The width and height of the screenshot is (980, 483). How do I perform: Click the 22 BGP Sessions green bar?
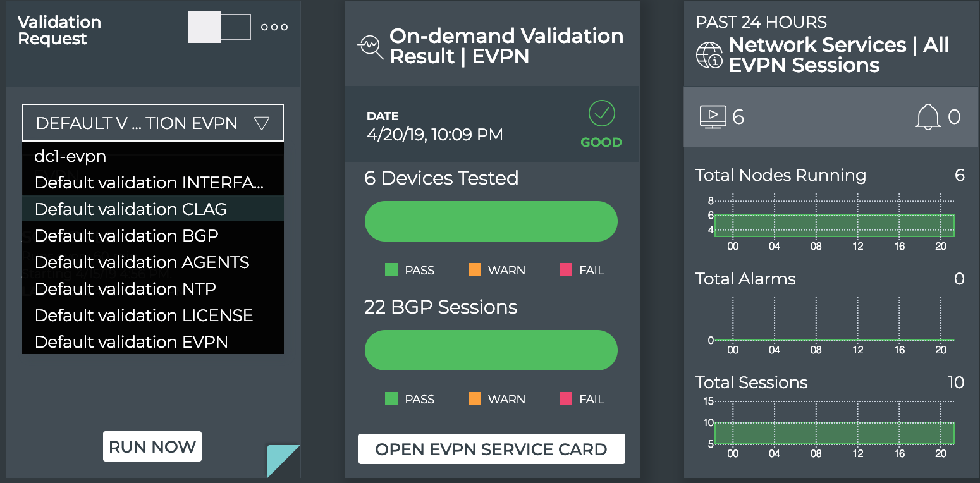click(x=491, y=350)
